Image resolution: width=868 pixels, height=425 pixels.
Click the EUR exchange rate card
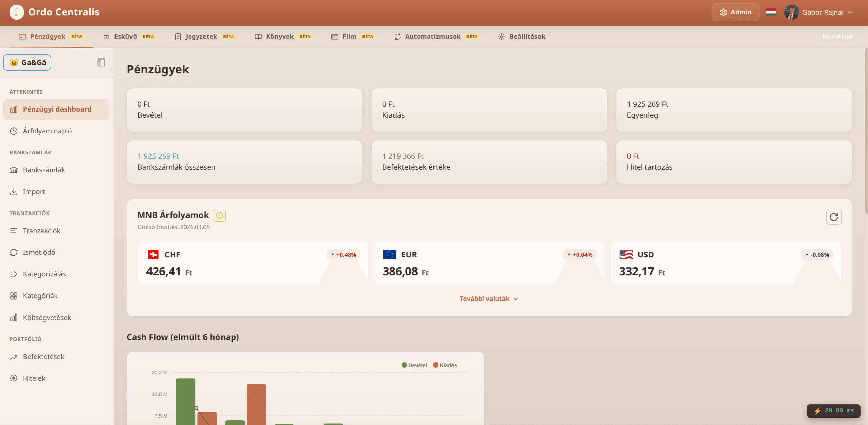tap(489, 263)
